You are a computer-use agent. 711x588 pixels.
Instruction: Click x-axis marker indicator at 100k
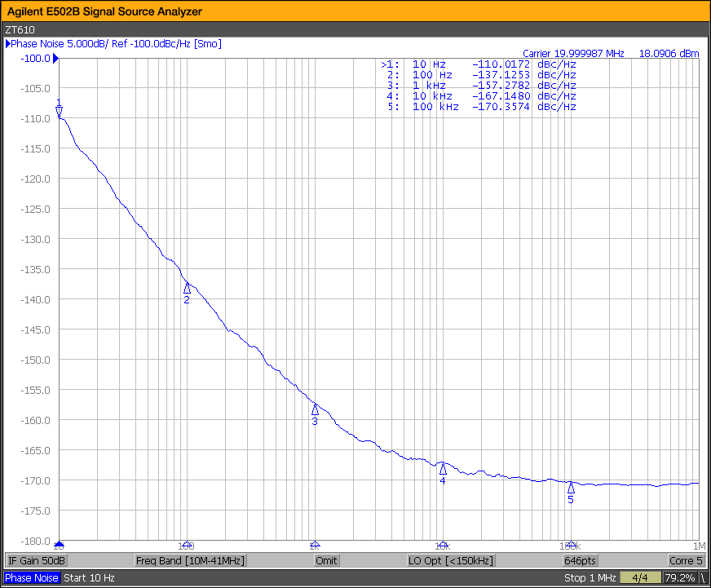(571, 544)
